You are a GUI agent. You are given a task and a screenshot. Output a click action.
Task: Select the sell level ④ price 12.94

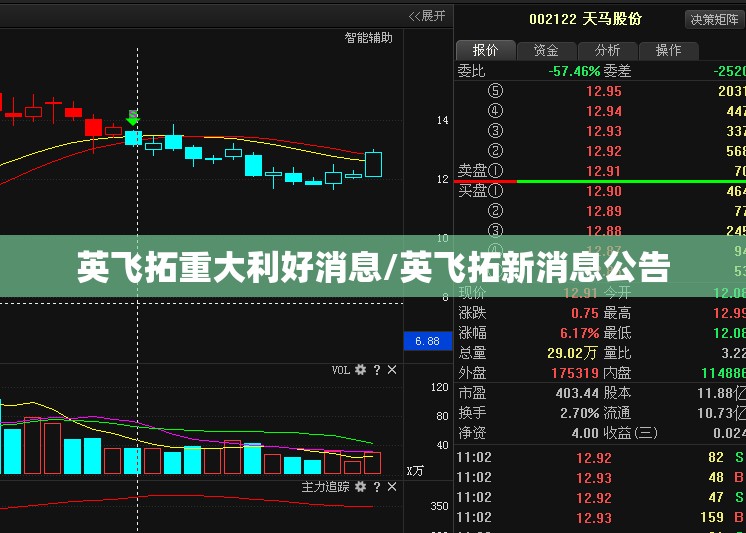point(604,111)
